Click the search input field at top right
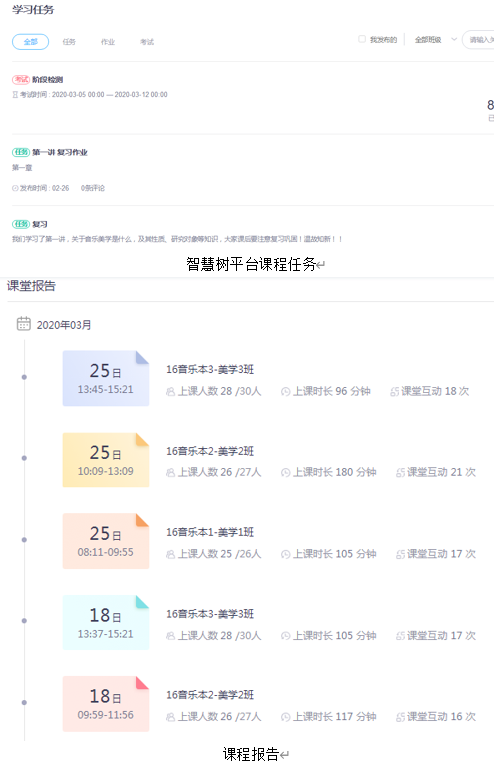 coord(479,40)
